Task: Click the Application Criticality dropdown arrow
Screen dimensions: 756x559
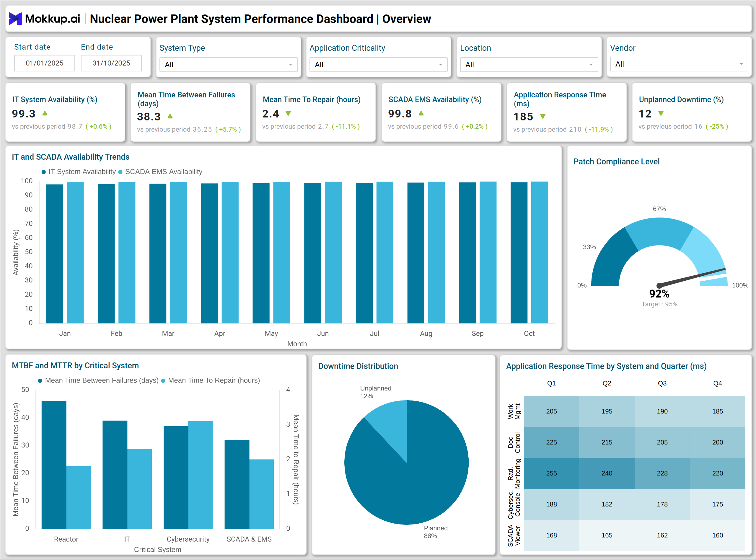Action: tap(441, 65)
